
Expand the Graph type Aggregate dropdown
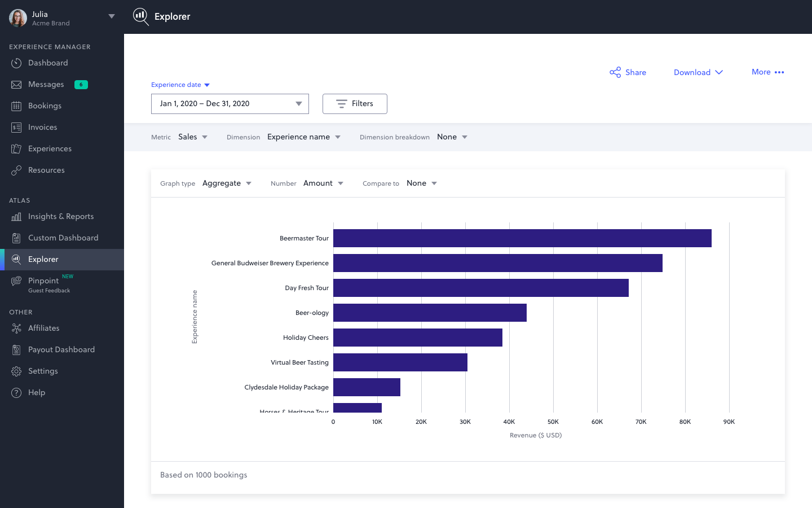pos(227,183)
